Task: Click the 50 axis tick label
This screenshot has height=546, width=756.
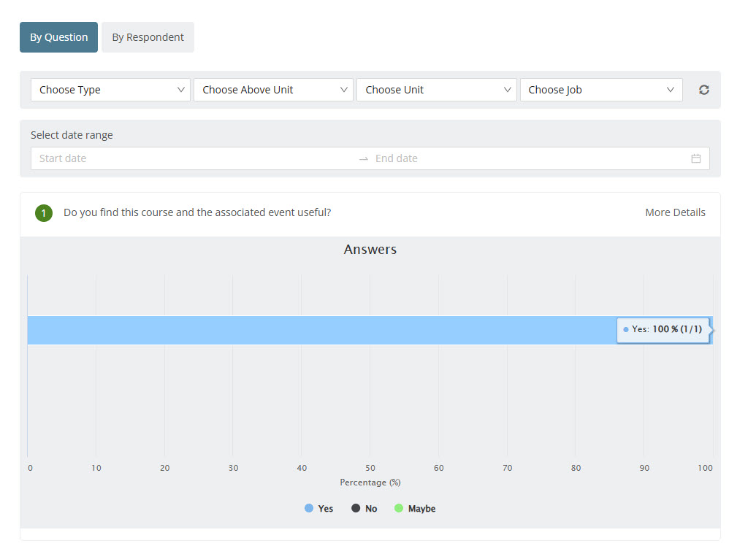Action: (370, 468)
